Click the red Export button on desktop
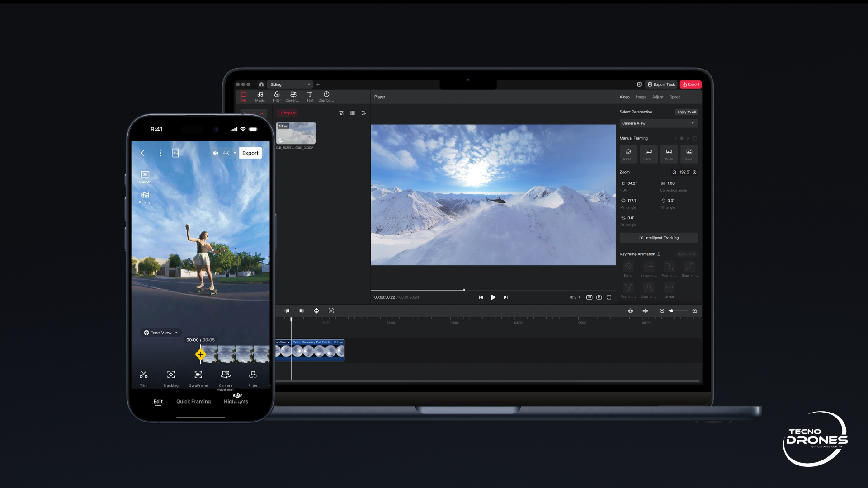The width and height of the screenshot is (868, 488). tap(690, 84)
